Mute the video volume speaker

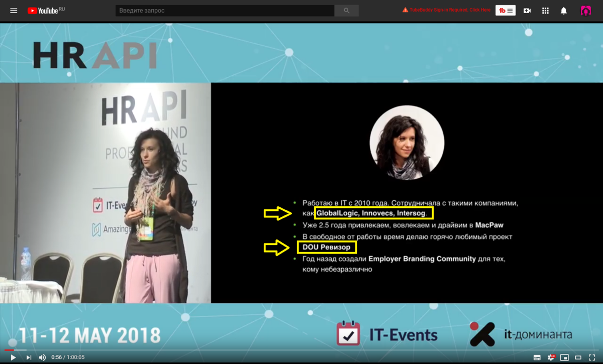tap(42, 357)
